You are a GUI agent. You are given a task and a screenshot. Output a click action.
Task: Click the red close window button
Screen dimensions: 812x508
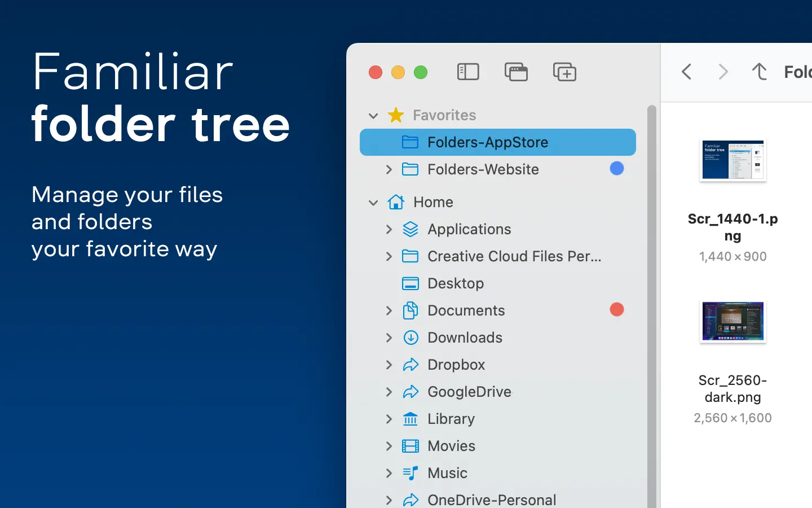click(376, 72)
